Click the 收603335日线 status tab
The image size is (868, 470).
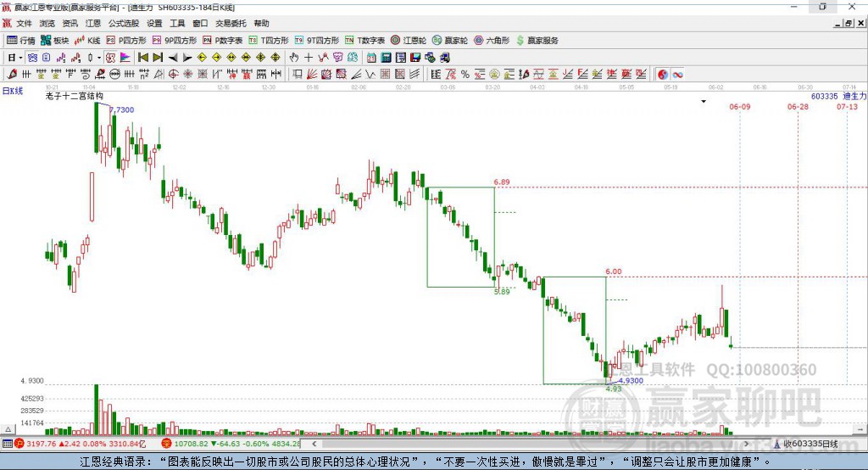(806, 444)
